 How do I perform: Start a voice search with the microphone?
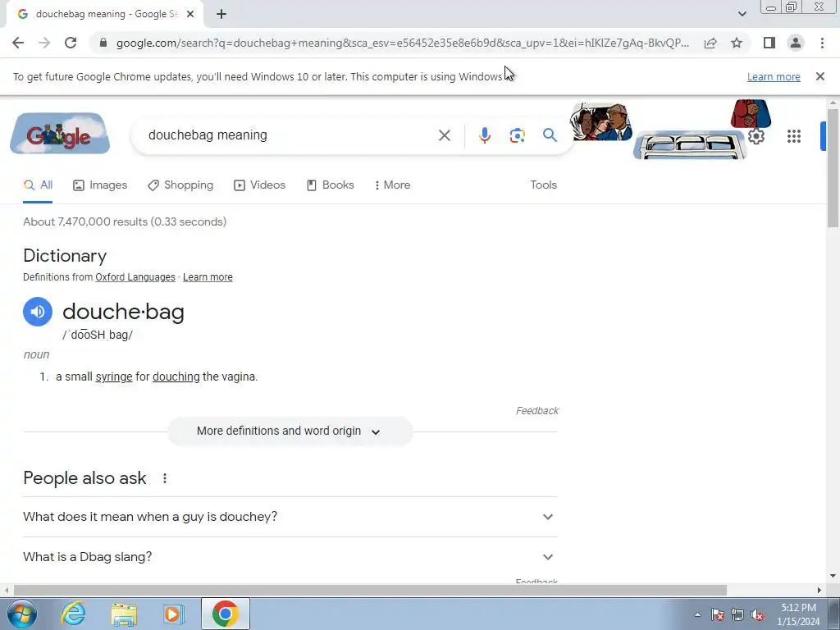[x=484, y=135]
